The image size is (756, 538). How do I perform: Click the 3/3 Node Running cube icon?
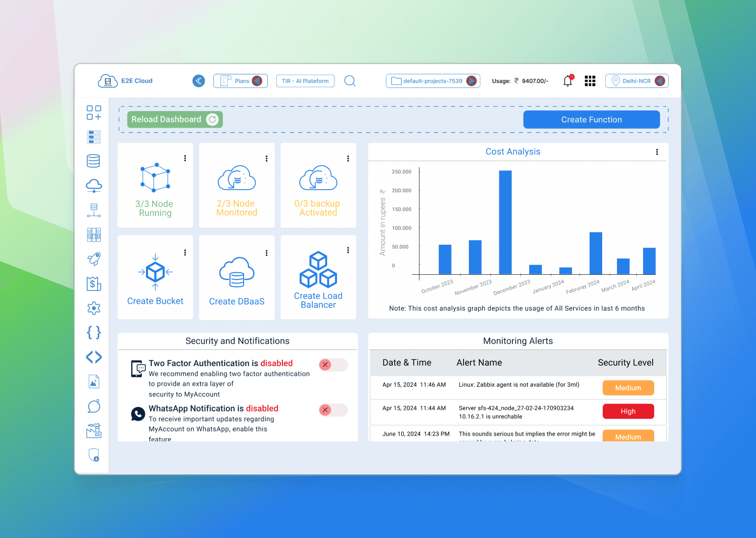155,177
